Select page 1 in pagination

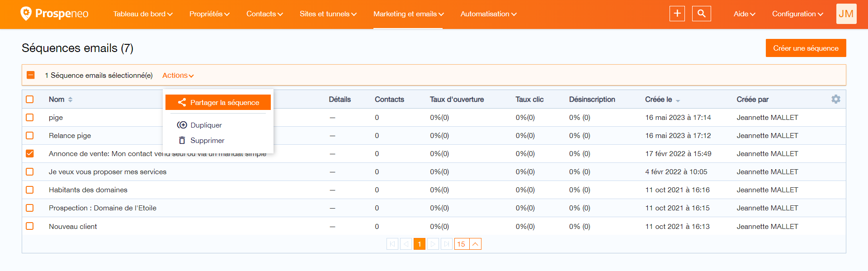click(420, 244)
